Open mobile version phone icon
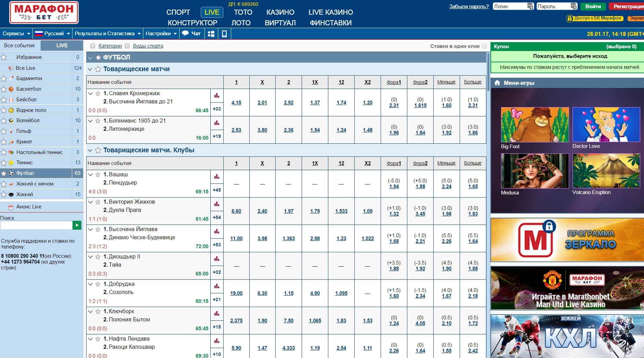Screen dimensions: 644x358 (x=224, y=34)
